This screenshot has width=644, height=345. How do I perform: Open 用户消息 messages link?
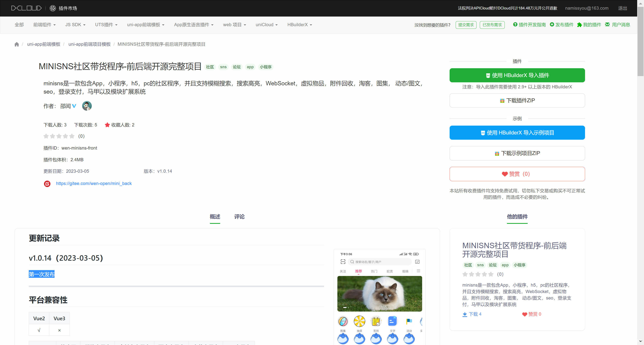[x=617, y=25]
